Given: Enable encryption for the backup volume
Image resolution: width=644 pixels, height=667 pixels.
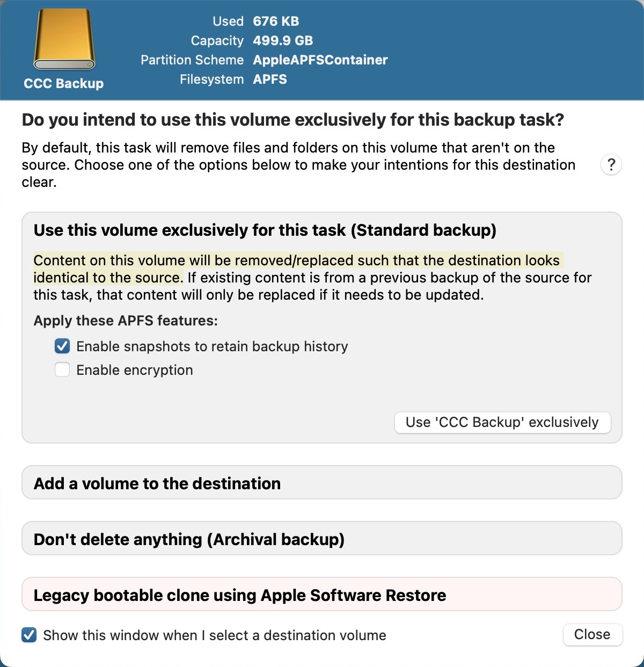Looking at the screenshot, I should pyautogui.click(x=62, y=369).
